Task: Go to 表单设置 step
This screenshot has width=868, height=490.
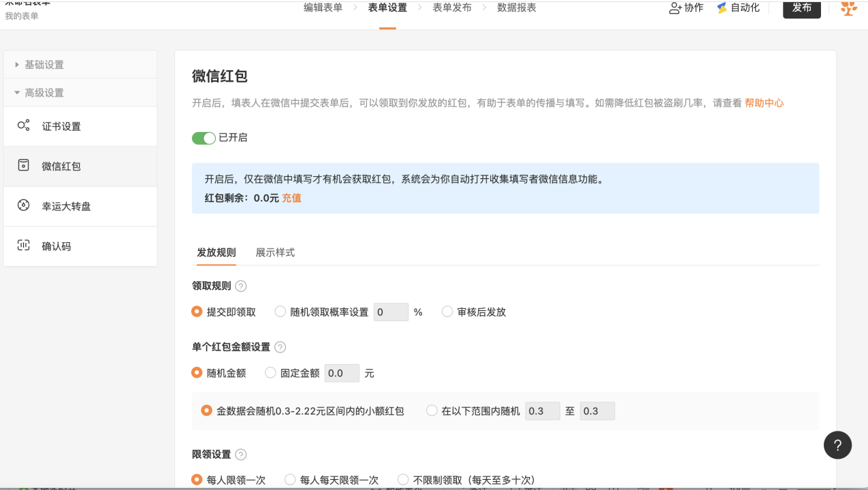Action: coord(387,8)
